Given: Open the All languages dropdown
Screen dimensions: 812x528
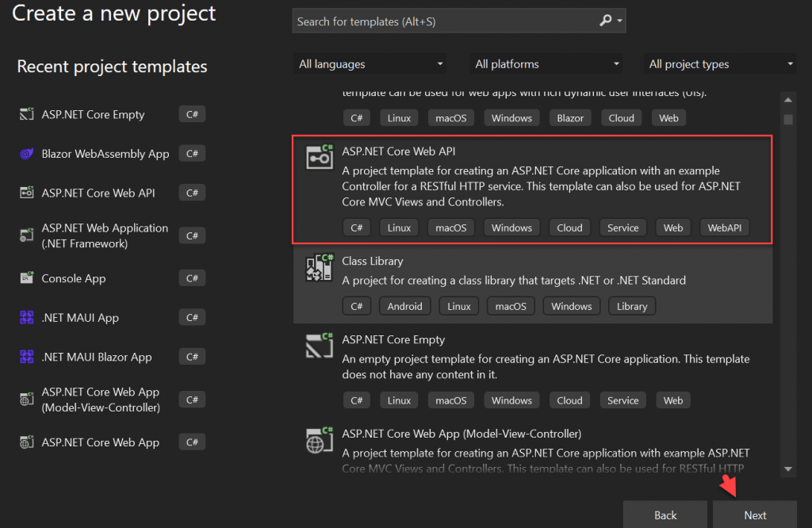Looking at the screenshot, I should tap(370, 64).
